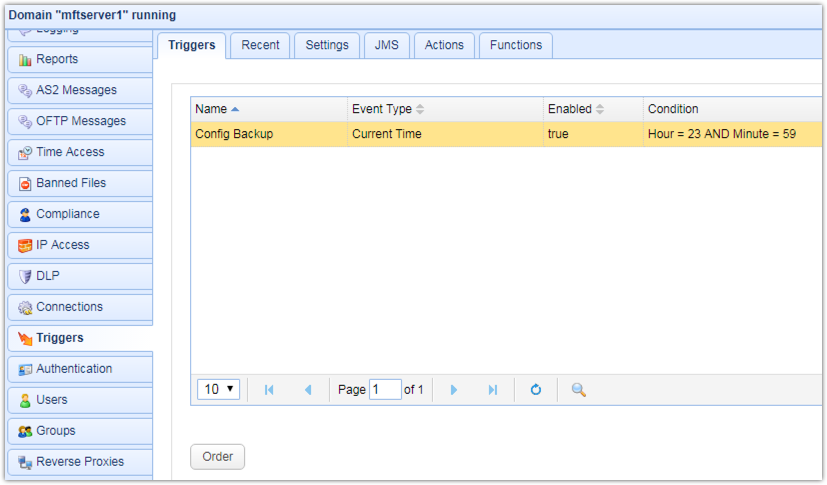
Task: Click the Reports bar chart icon
Action: click(25, 60)
